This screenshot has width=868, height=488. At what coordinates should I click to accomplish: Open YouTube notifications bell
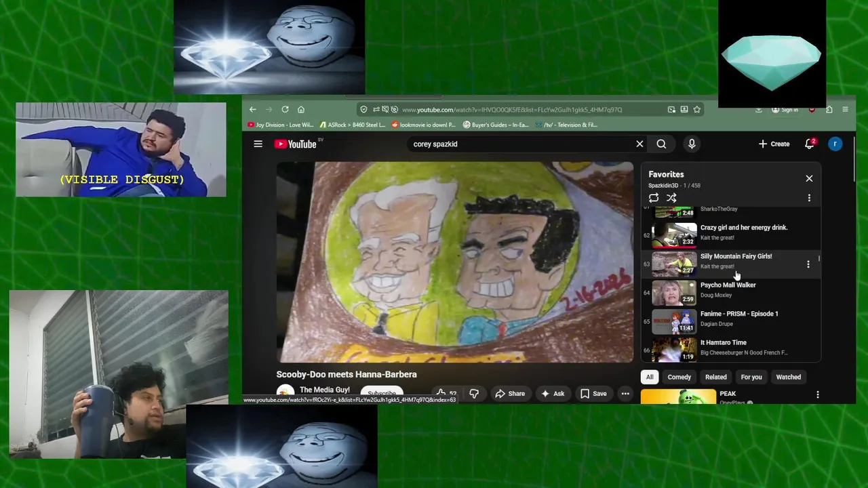809,144
